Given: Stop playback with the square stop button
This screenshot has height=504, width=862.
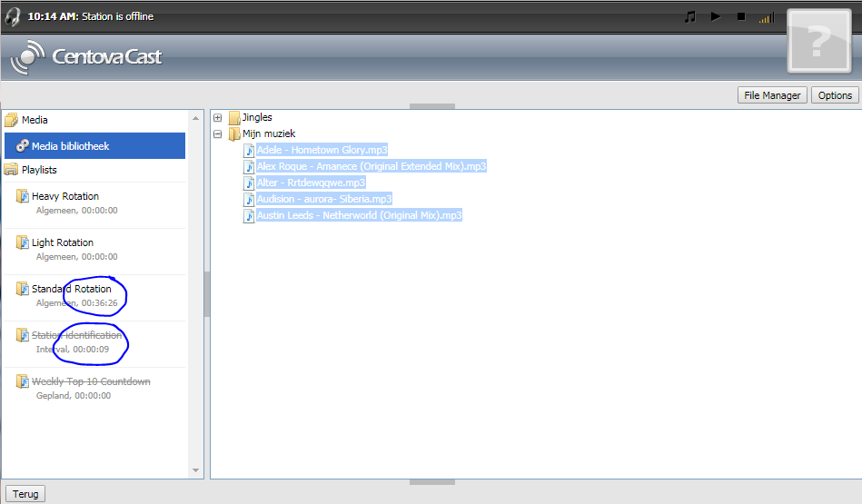Looking at the screenshot, I should point(741,16).
